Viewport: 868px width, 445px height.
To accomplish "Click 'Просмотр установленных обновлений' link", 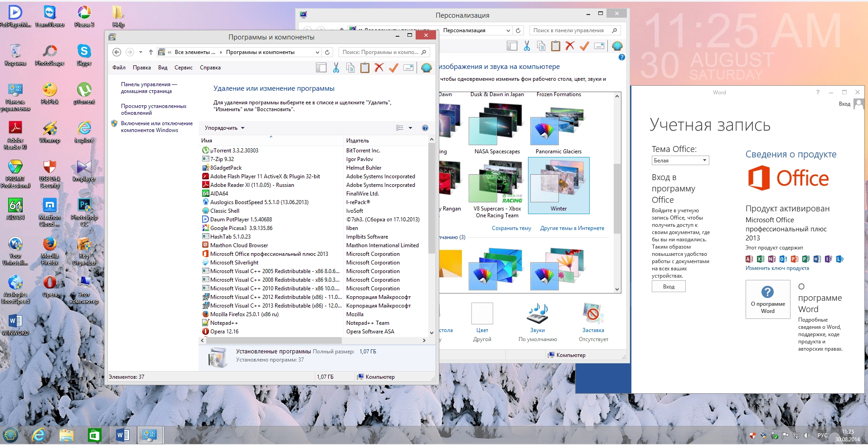I will 154,109.
